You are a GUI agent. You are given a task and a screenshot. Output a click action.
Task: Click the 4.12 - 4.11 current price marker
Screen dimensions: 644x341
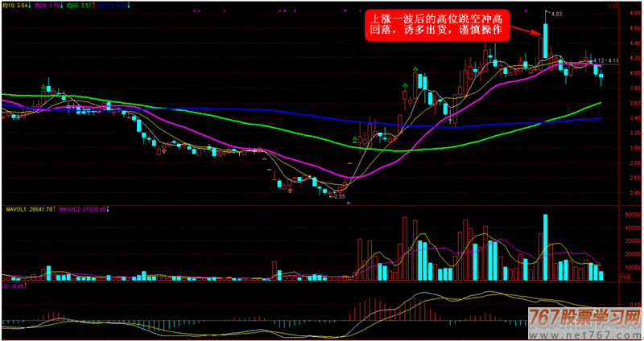[x=604, y=60]
